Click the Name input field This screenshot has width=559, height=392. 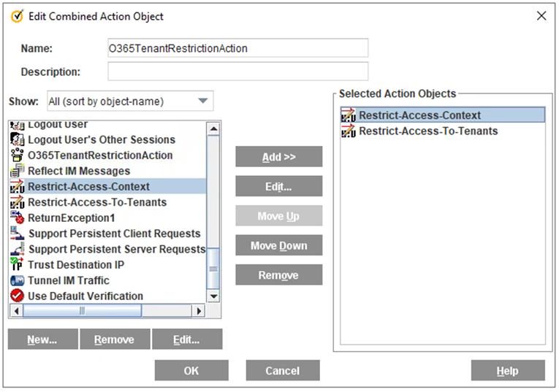point(238,48)
